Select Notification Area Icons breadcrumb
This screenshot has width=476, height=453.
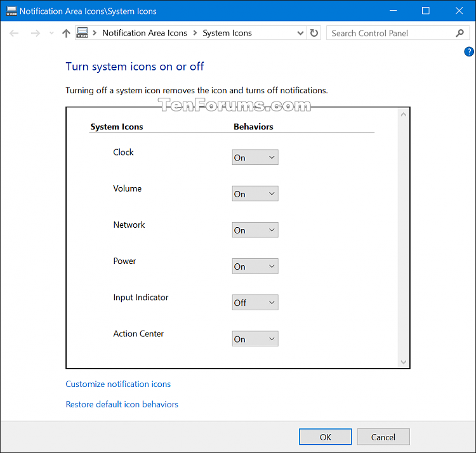point(145,33)
